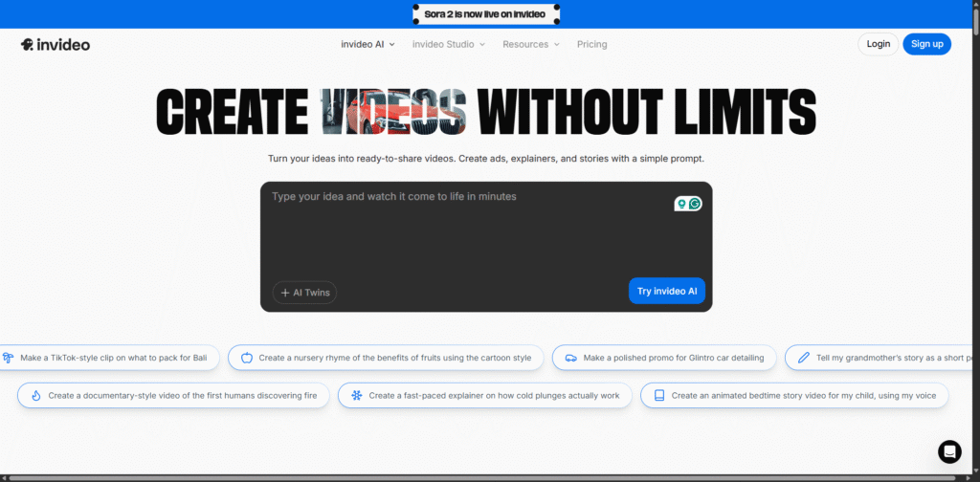Click the car icon on the Glintro promo chip

coord(570,358)
